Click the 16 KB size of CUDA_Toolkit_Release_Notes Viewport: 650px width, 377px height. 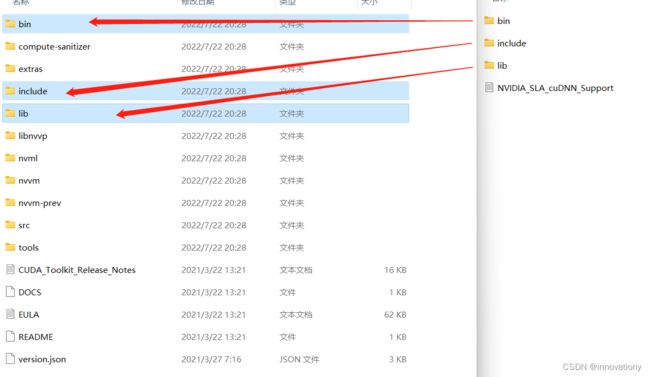tap(395, 270)
